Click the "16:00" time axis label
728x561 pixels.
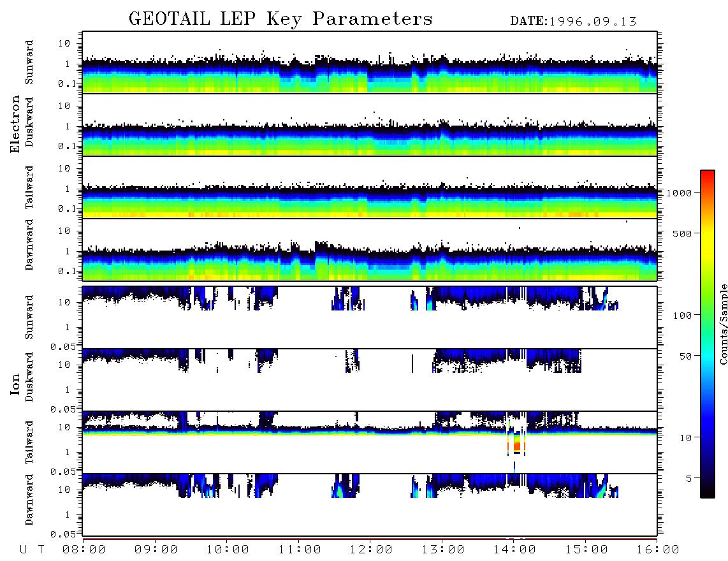(658, 550)
